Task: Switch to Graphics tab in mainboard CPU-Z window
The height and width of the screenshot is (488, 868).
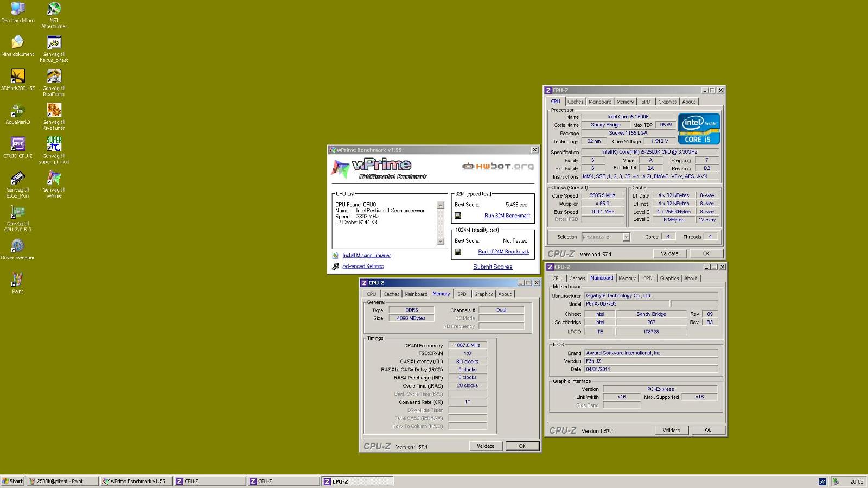Action: pyautogui.click(x=669, y=278)
